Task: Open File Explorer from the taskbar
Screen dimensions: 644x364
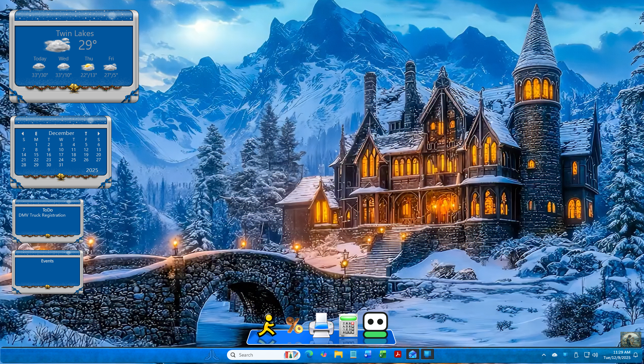Action: click(338, 355)
